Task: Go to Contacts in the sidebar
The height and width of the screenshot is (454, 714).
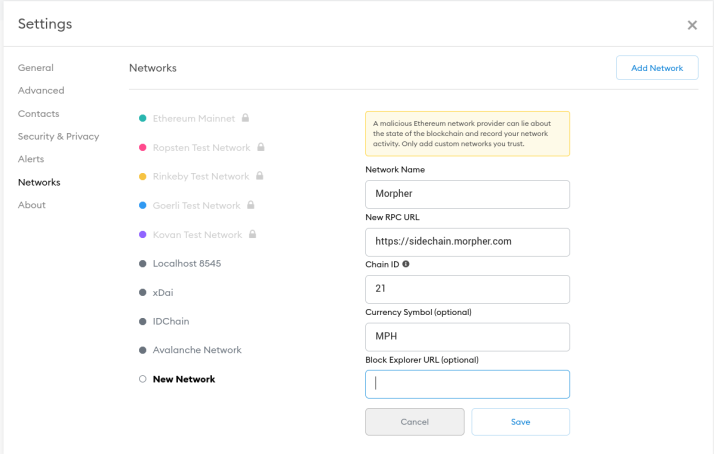Action: coord(38,113)
